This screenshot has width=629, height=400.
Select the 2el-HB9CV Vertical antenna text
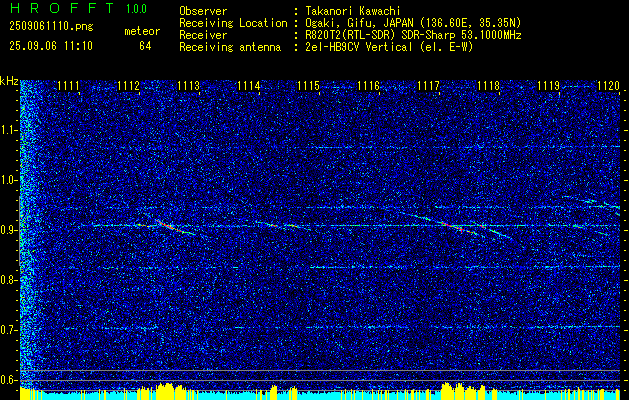pos(389,47)
